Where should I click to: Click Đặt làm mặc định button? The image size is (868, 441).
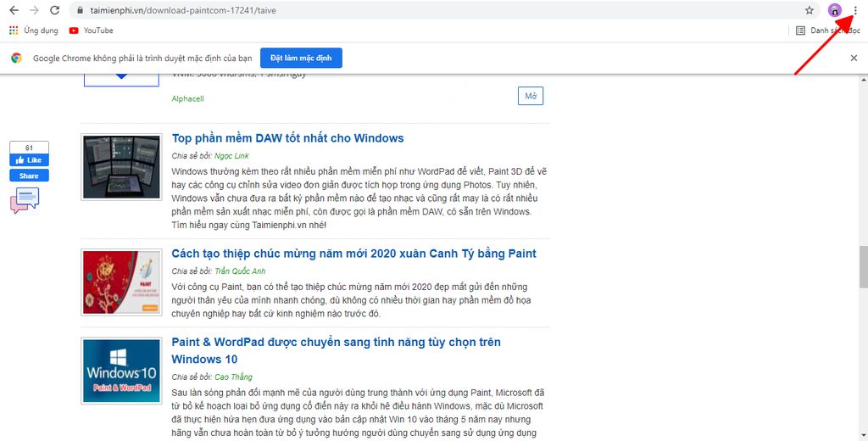click(x=301, y=58)
